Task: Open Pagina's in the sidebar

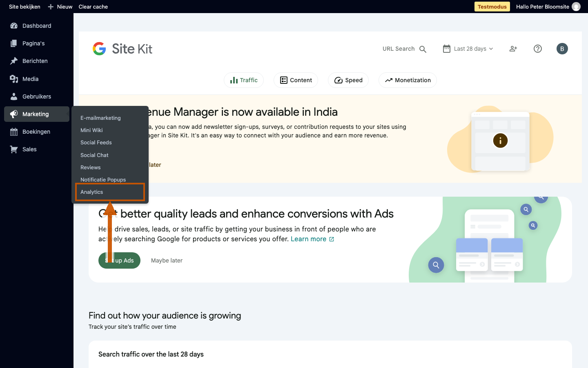Action: pos(37,43)
